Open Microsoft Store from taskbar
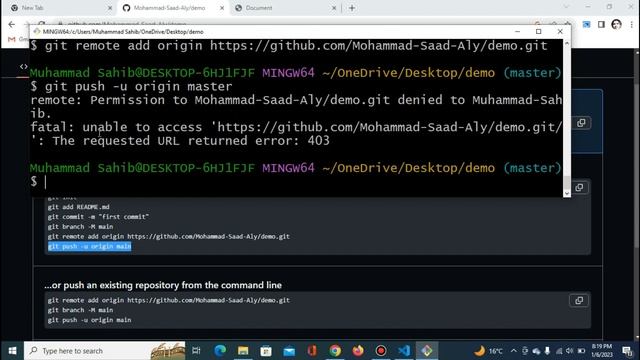The height and width of the screenshot is (360, 640). [x=266, y=351]
